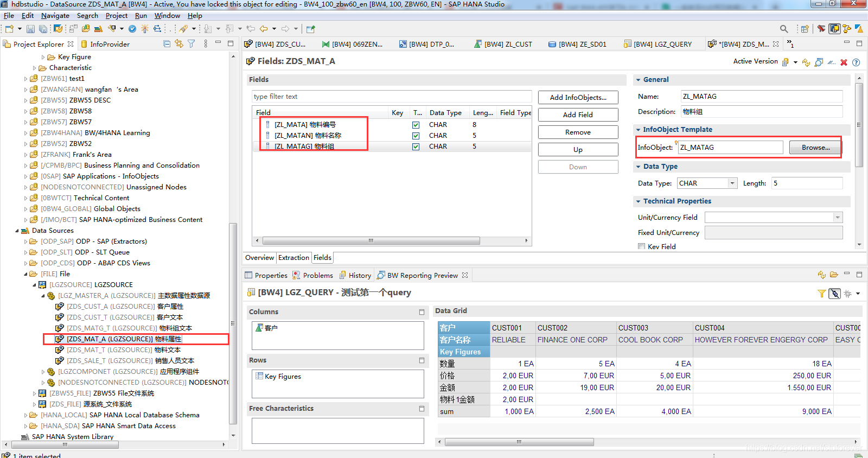Click the Add InfoObjects... button
The height and width of the screenshot is (458, 868).
[578, 98]
